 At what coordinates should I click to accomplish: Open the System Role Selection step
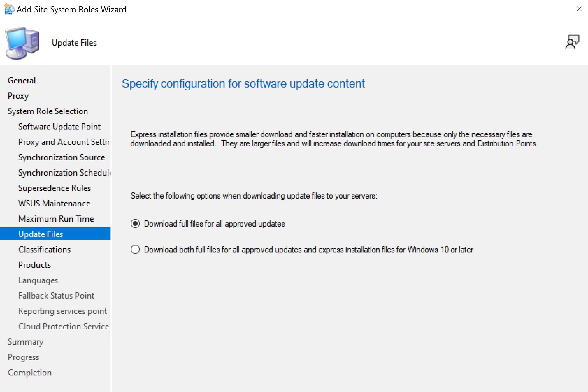(48, 111)
